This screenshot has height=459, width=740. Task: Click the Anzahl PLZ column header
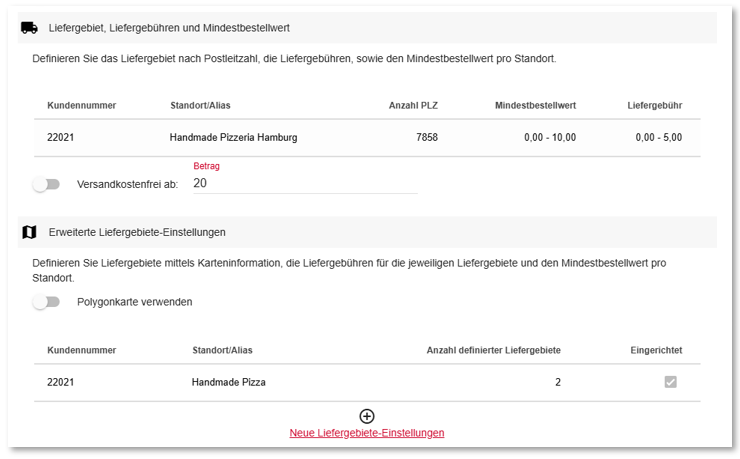(413, 106)
